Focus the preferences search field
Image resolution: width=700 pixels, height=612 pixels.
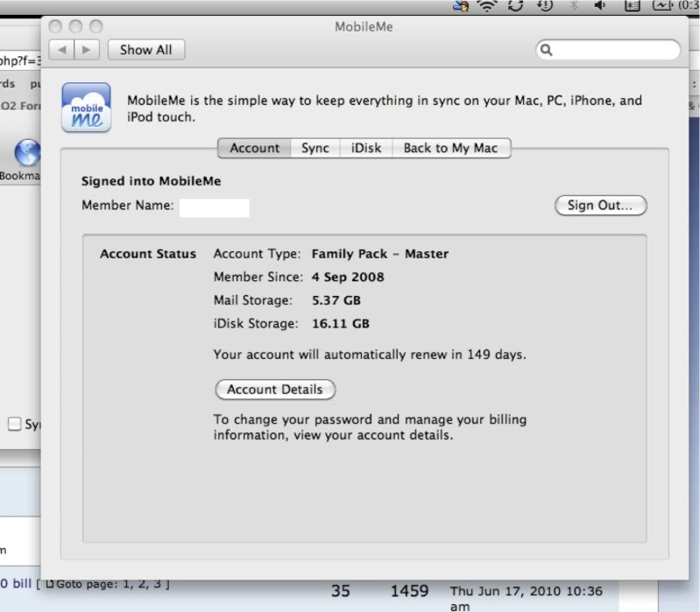[608, 50]
